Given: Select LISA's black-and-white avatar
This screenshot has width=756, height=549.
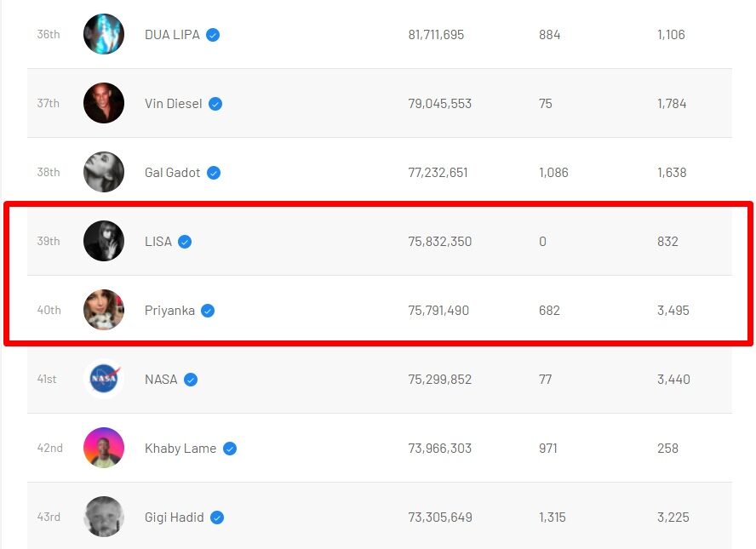Looking at the screenshot, I should [104, 241].
